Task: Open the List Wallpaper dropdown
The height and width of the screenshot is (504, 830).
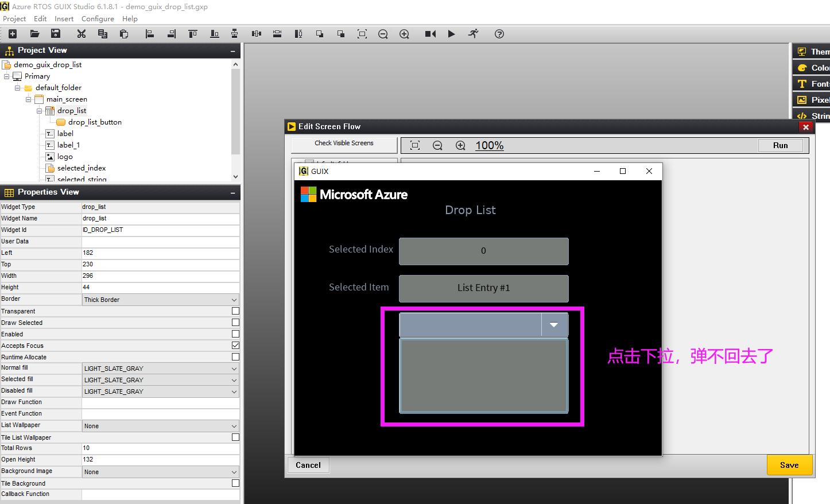Action: [x=161, y=426]
